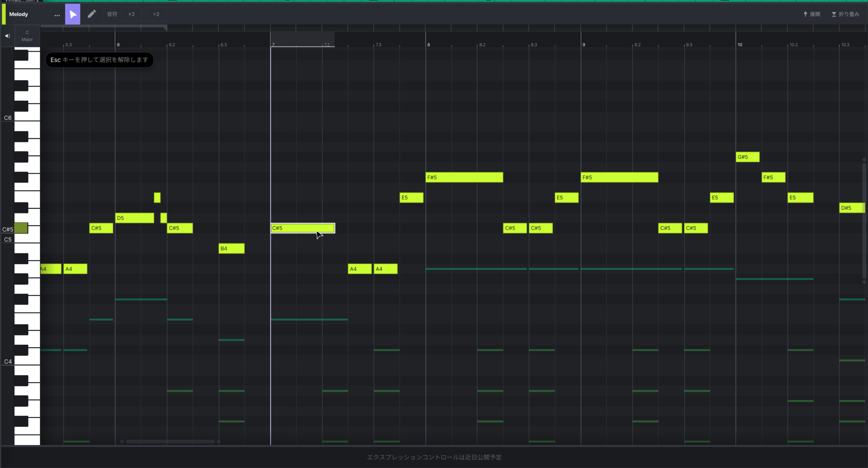Mute the melody track with the speaker toggle
This screenshot has height=468, width=868.
coord(7,36)
